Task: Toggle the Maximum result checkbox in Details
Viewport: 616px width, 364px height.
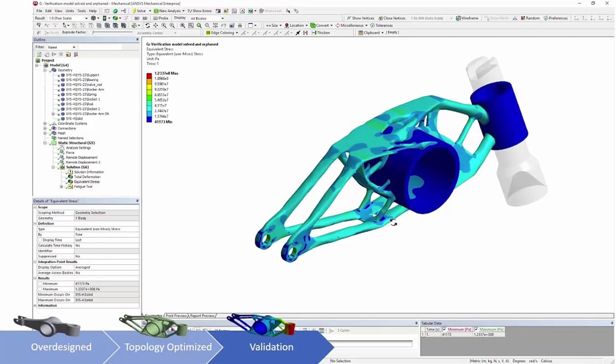Action: pyautogui.click(x=40, y=289)
